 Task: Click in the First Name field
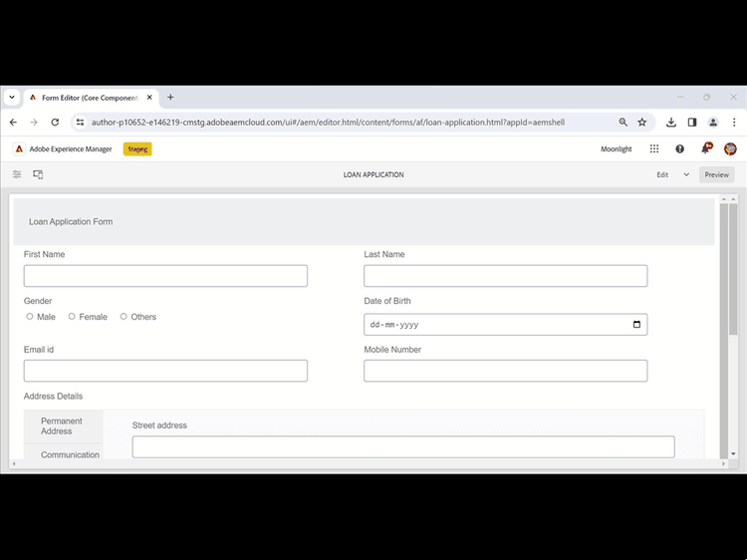(165, 276)
